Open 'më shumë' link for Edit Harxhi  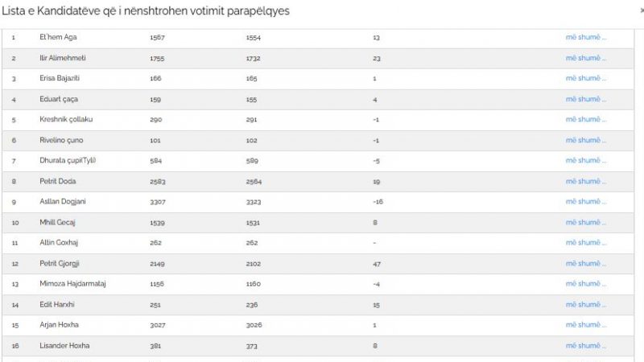coord(586,305)
